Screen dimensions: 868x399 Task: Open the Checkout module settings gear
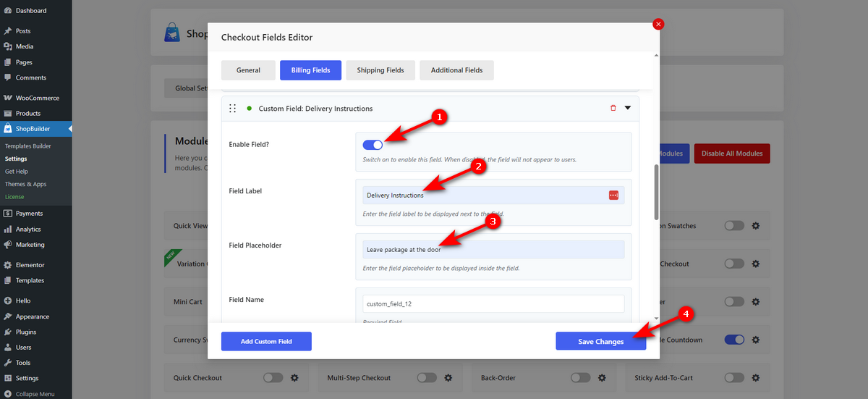(x=756, y=264)
